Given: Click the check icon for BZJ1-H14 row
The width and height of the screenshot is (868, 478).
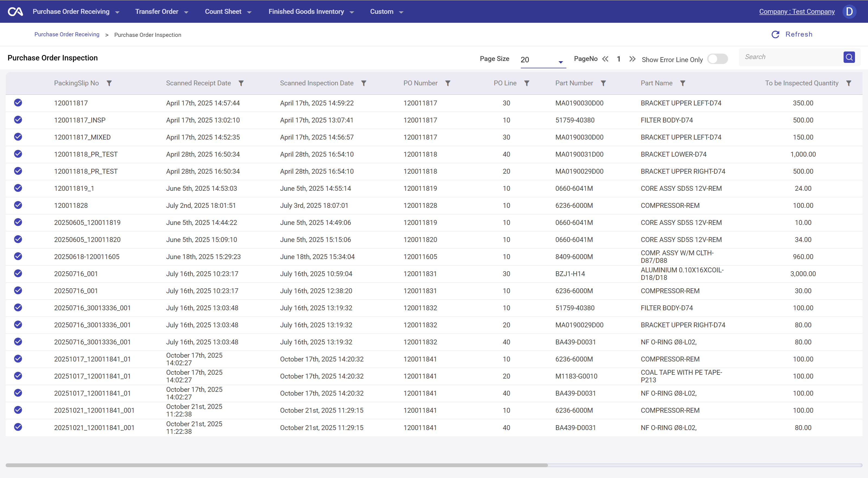Looking at the screenshot, I should coord(18,273).
